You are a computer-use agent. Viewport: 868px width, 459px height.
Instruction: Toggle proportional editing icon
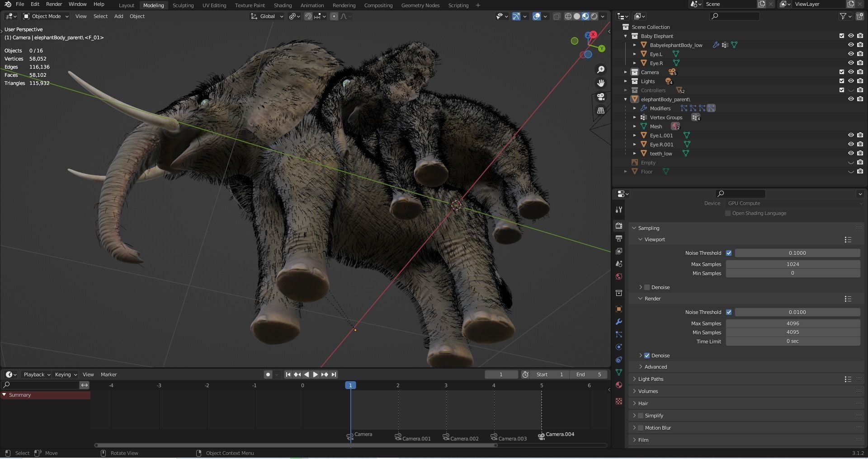pos(334,16)
